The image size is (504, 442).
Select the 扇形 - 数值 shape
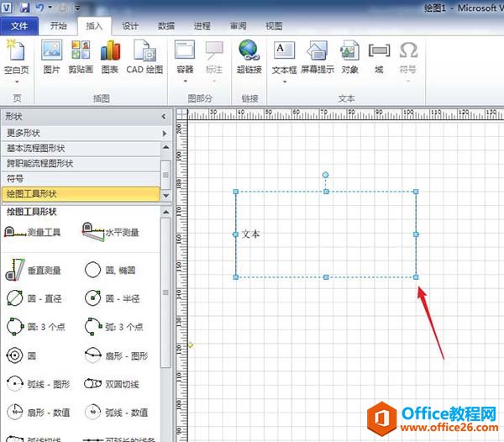pyautogui.click(x=39, y=412)
